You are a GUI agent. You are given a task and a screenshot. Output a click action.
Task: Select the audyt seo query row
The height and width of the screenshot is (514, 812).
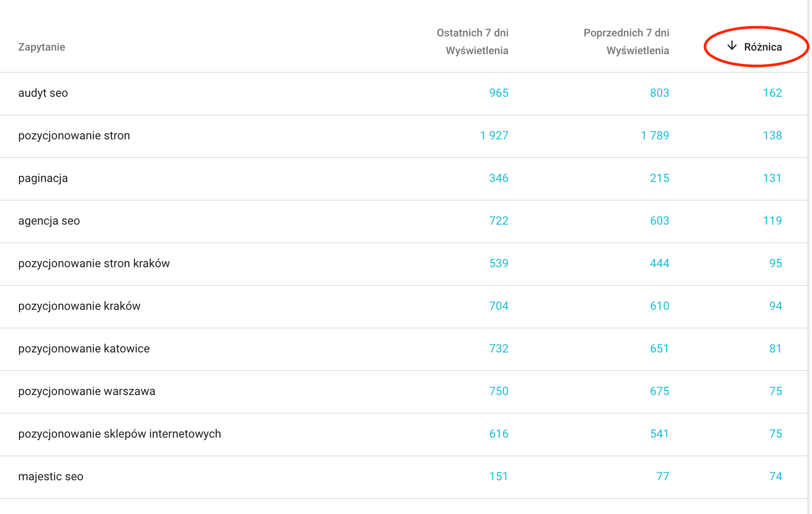pos(43,93)
